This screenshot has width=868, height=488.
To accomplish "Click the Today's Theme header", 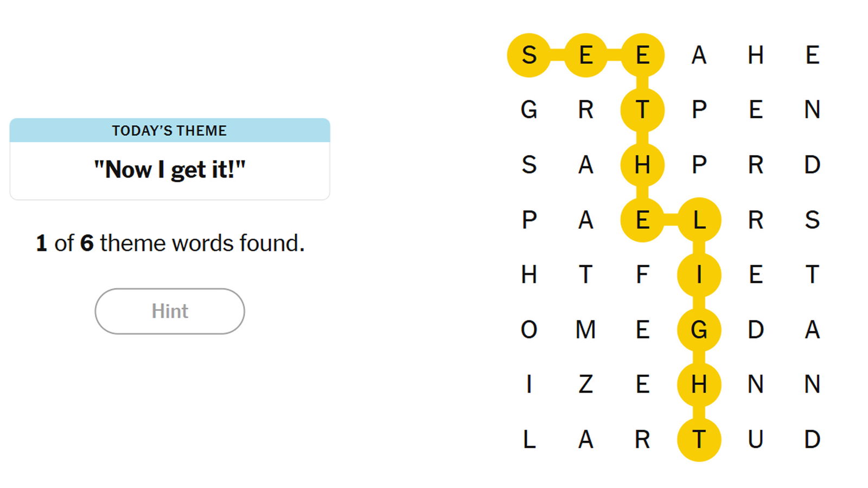I will click(170, 131).
